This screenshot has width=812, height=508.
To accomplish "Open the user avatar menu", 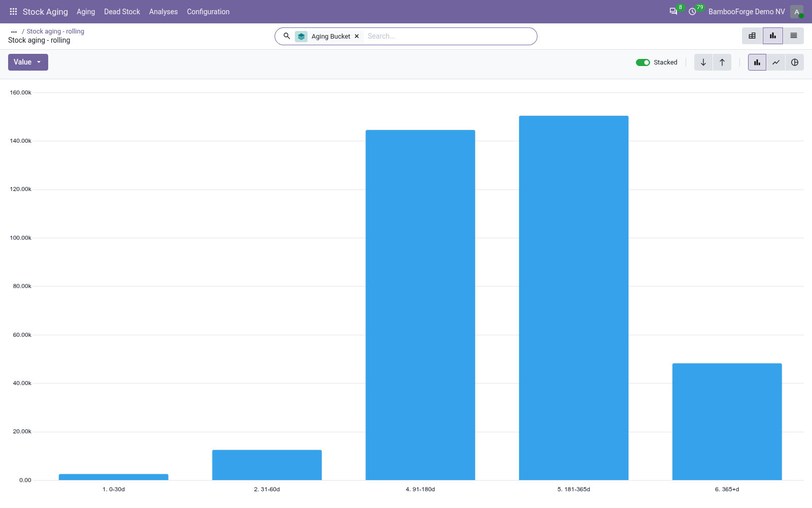I will coord(797,12).
